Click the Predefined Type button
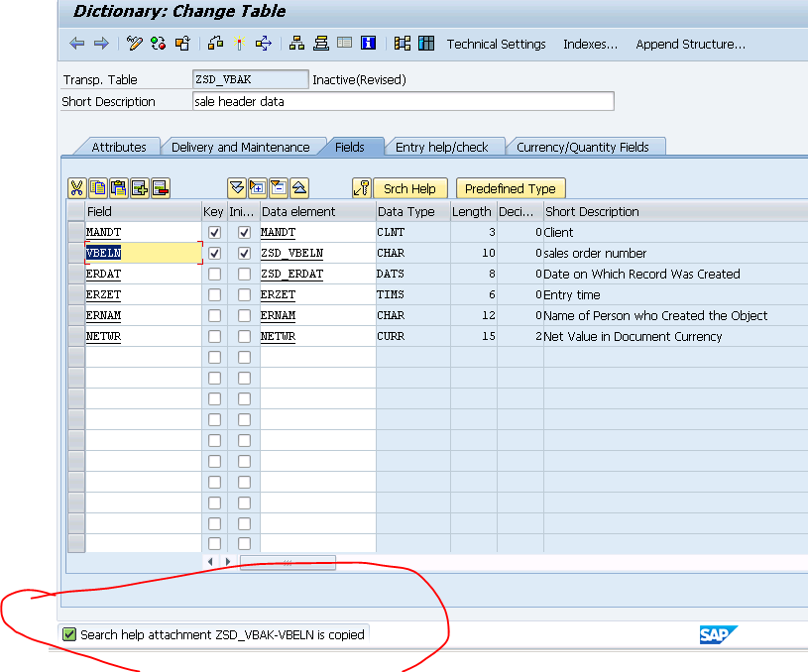Image resolution: width=808 pixels, height=672 pixels. (510, 188)
